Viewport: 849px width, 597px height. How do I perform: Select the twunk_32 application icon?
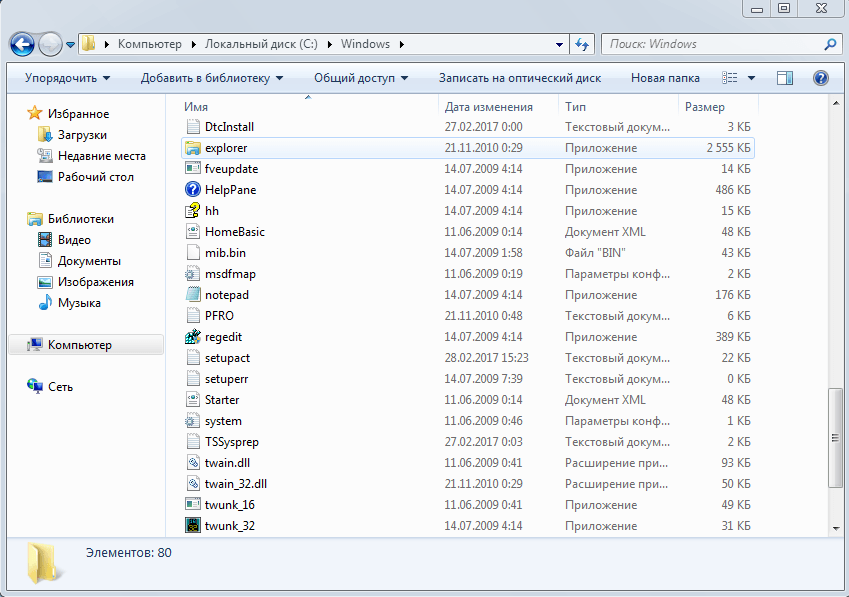pos(193,526)
